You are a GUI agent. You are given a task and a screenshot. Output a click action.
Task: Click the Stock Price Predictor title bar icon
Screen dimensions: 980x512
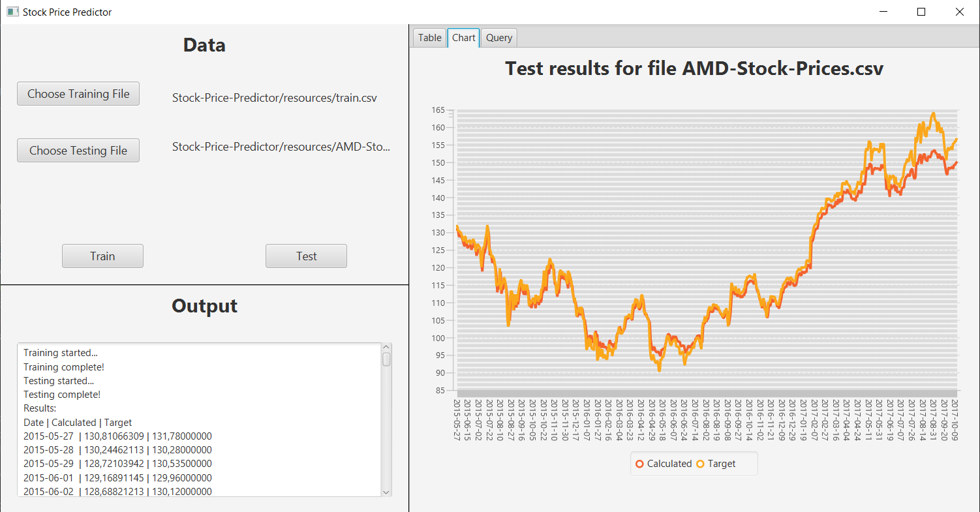click(12, 12)
